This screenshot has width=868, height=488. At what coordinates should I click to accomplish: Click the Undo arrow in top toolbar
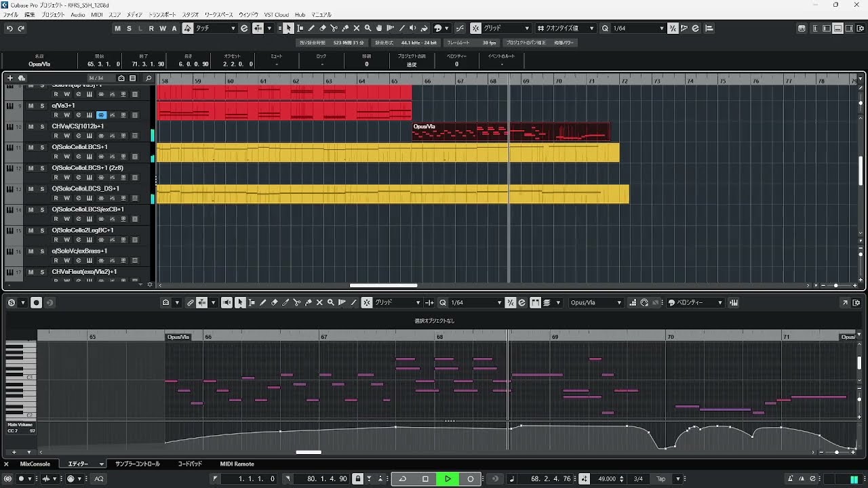(x=9, y=28)
